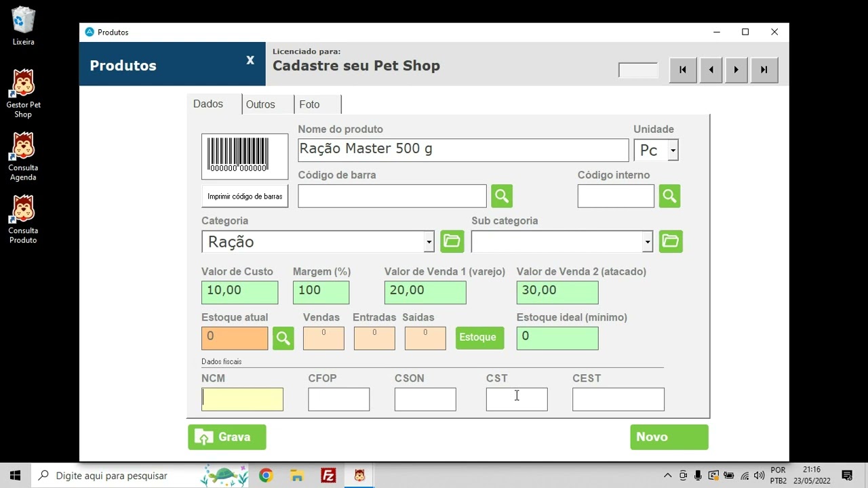Image resolution: width=868 pixels, height=488 pixels.
Task: Go to the next product record
Action: coord(736,70)
